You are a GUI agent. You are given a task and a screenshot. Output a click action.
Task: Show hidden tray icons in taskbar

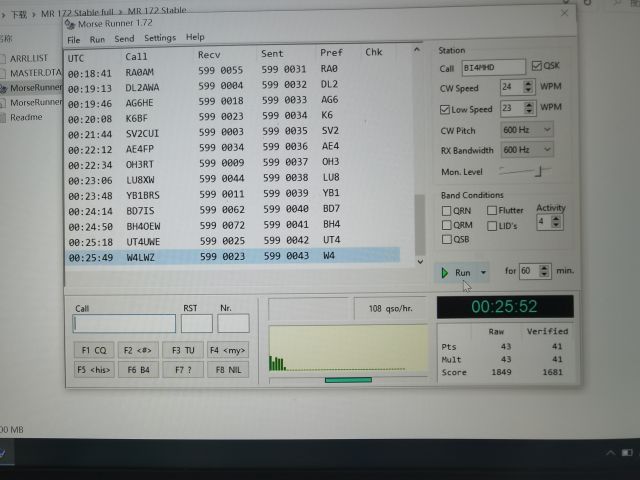[611, 453]
